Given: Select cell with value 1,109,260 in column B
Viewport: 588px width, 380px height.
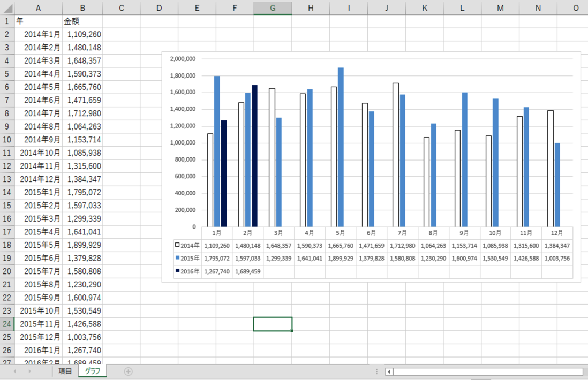Looking at the screenshot, I should [82, 34].
